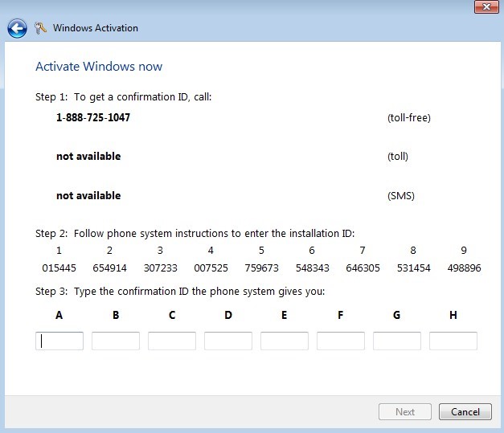Click installation ID group 007525
Screen dimensions: 504x433
tap(211, 268)
